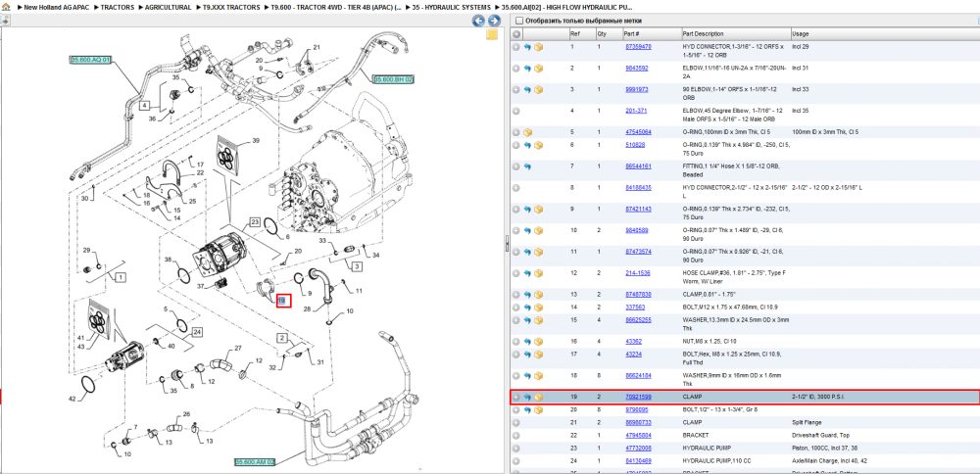Click the blue arrow icon in row 9843592
Screen dimensions: 980x474
pos(527,69)
